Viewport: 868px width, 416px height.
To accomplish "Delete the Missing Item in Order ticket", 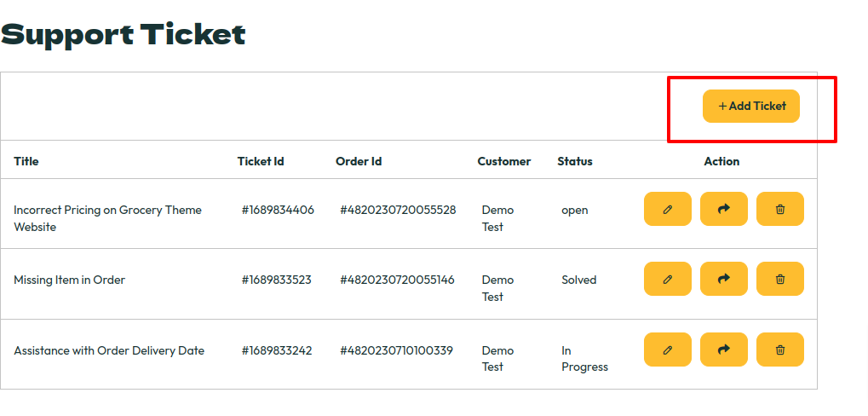I will tap(780, 279).
